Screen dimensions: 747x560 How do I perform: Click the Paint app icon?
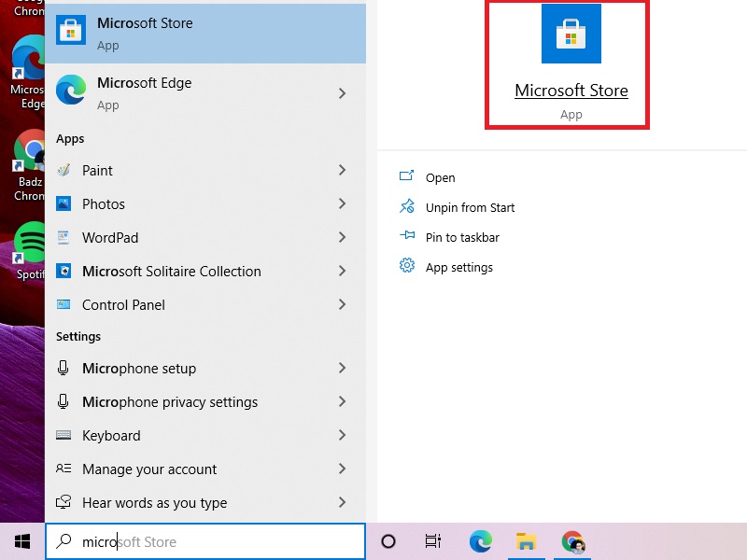pos(63,170)
